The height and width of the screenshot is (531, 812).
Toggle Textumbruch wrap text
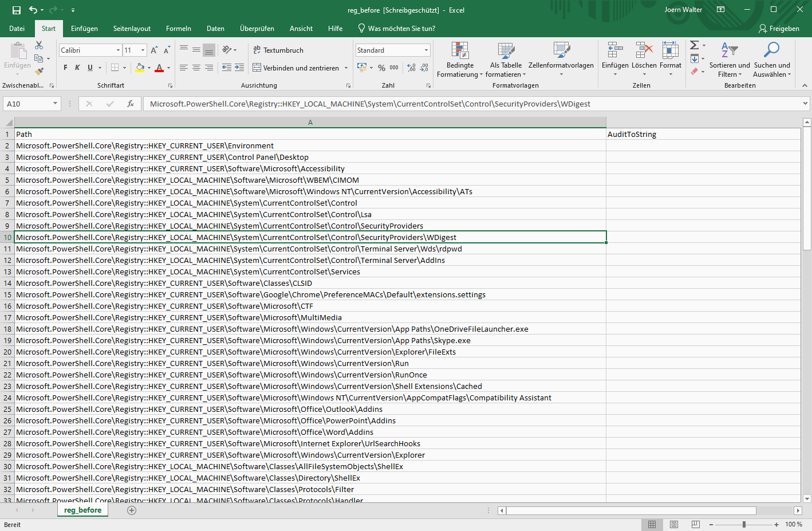click(278, 50)
